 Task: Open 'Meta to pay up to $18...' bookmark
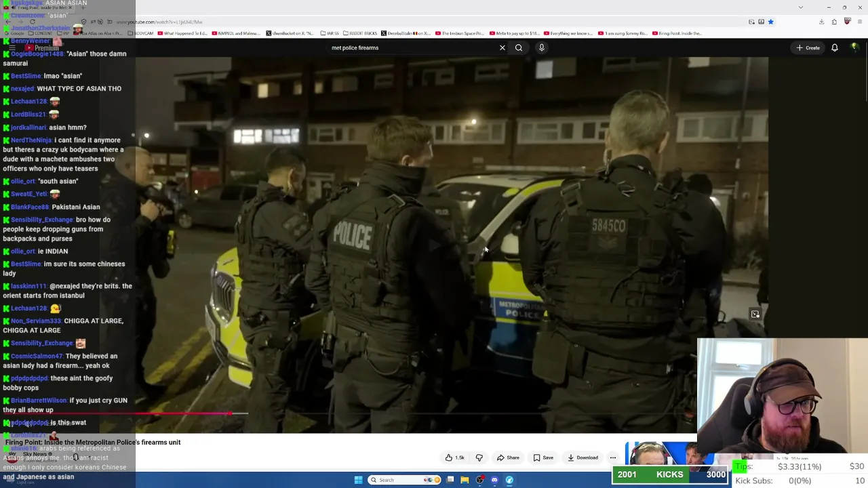tap(515, 33)
